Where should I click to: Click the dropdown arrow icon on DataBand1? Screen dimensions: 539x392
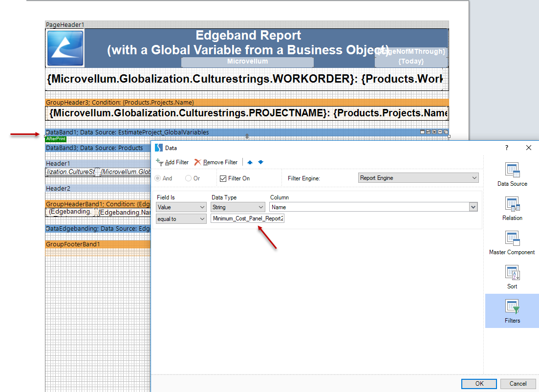point(440,131)
